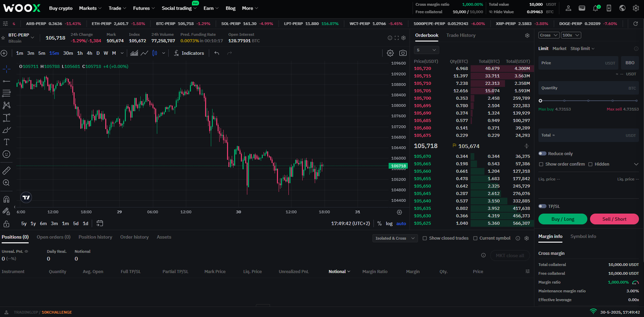Image resolution: width=644 pixels, height=317 pixels.
Task: Open the mobile app download icon
Action: point(609,8)
